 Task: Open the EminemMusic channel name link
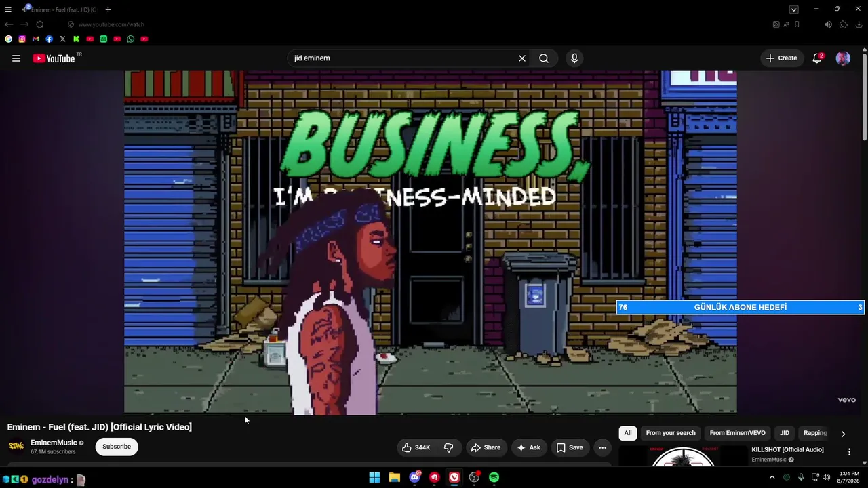tap(54, 443)
